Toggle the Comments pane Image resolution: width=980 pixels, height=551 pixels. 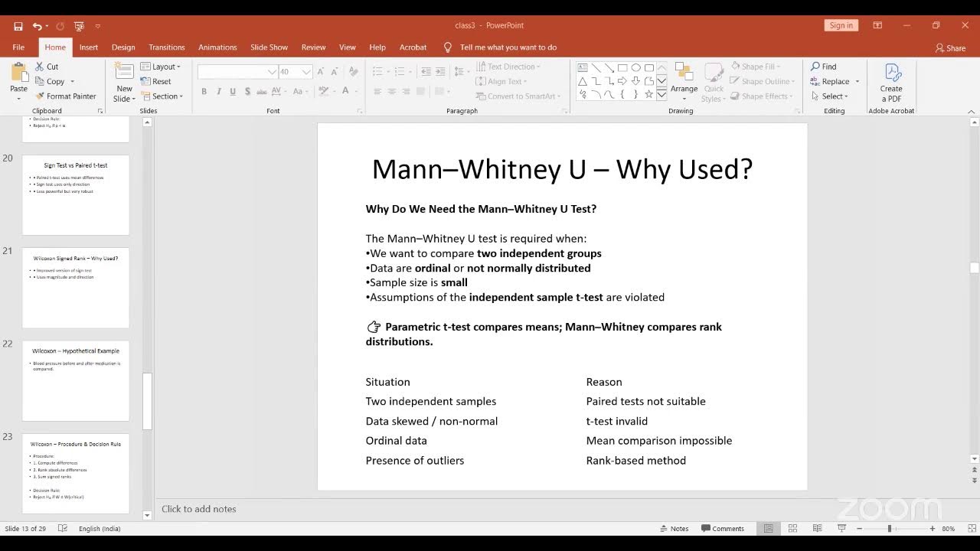(722, 529)
